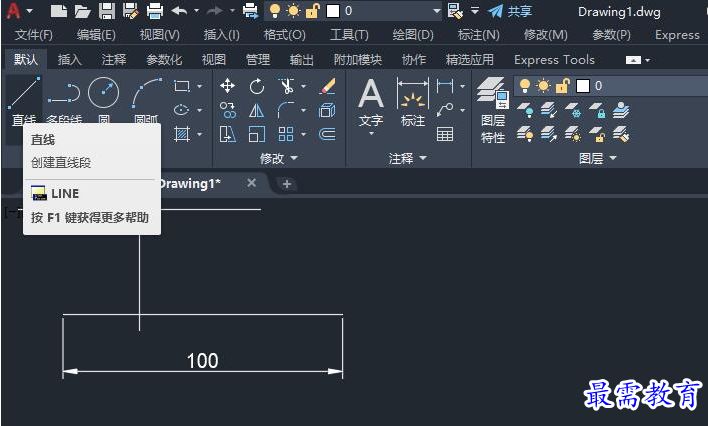This screenshot has height=426, width=708.
Task: Switch to the Express Tools ribbon tab
Action: 554,60
